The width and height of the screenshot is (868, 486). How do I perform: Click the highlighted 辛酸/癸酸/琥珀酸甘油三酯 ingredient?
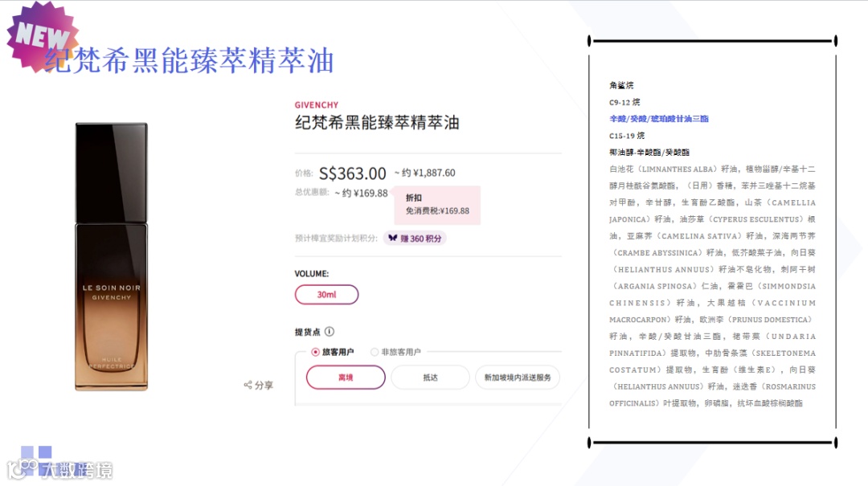point(659,118)
